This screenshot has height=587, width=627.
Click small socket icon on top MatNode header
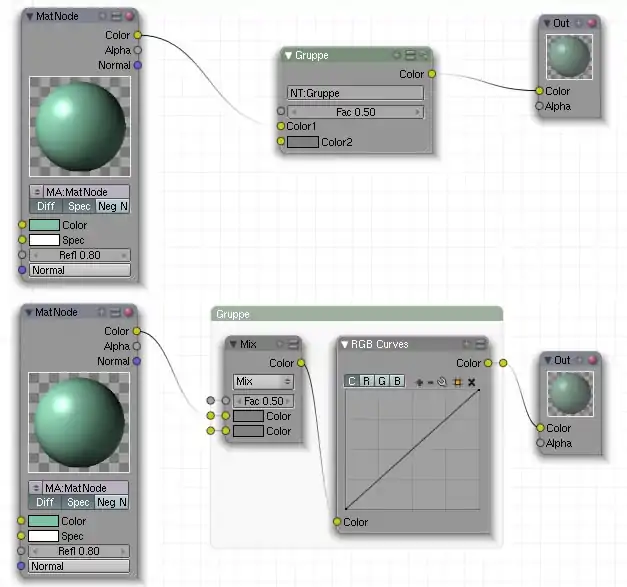103,16
